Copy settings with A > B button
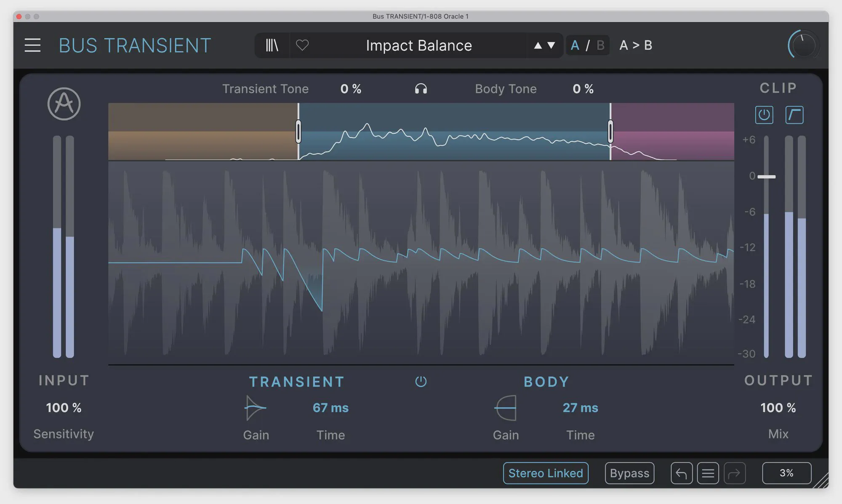This screenshot has height=504, width=842. (x=636, y=45)
